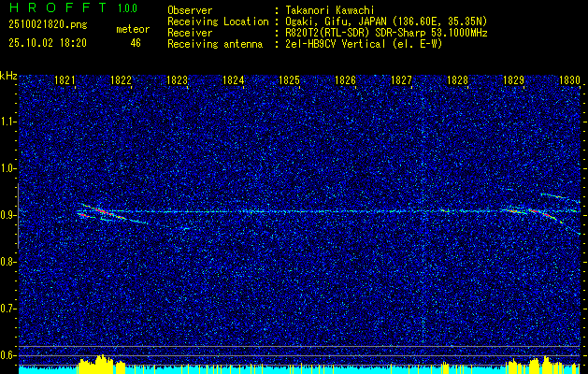Click the 0.8 kHz frequency axis label
588x374 pixels.
pos(7,262)
